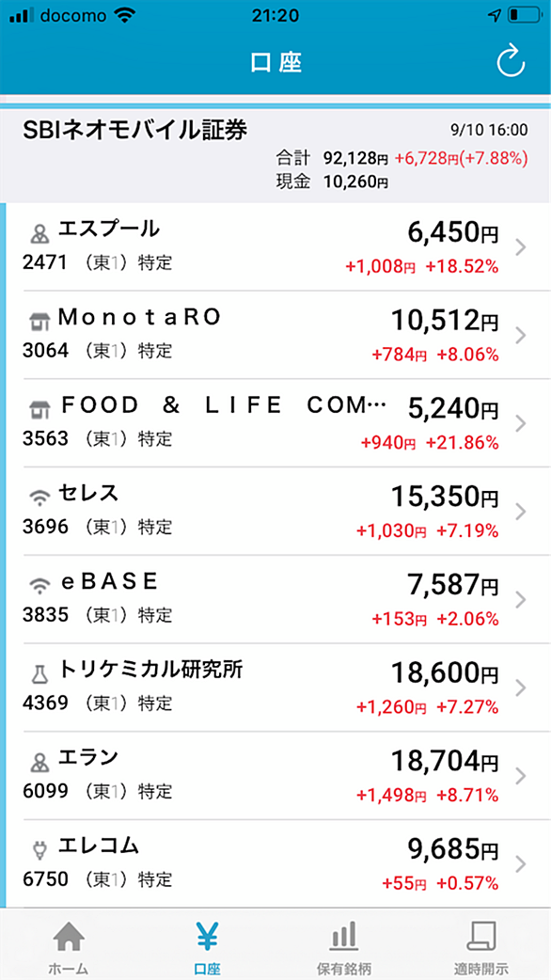Open the エラン row chevron arrow
Screen dimensions: 551x980
point(520,776)
